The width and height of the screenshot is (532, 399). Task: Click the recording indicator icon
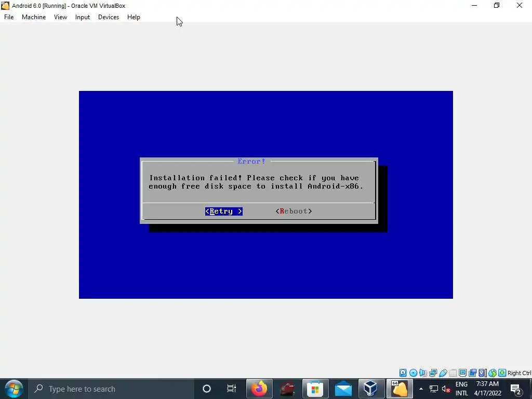pos(472,373)
